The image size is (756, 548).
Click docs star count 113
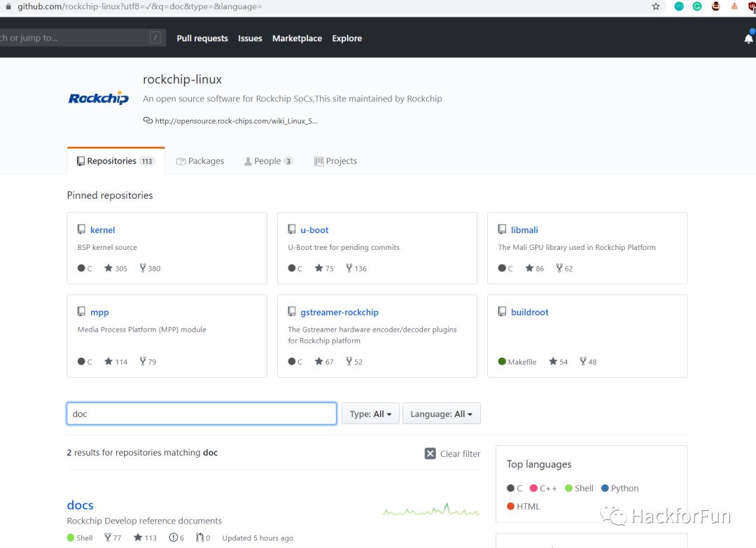(145, 538)
